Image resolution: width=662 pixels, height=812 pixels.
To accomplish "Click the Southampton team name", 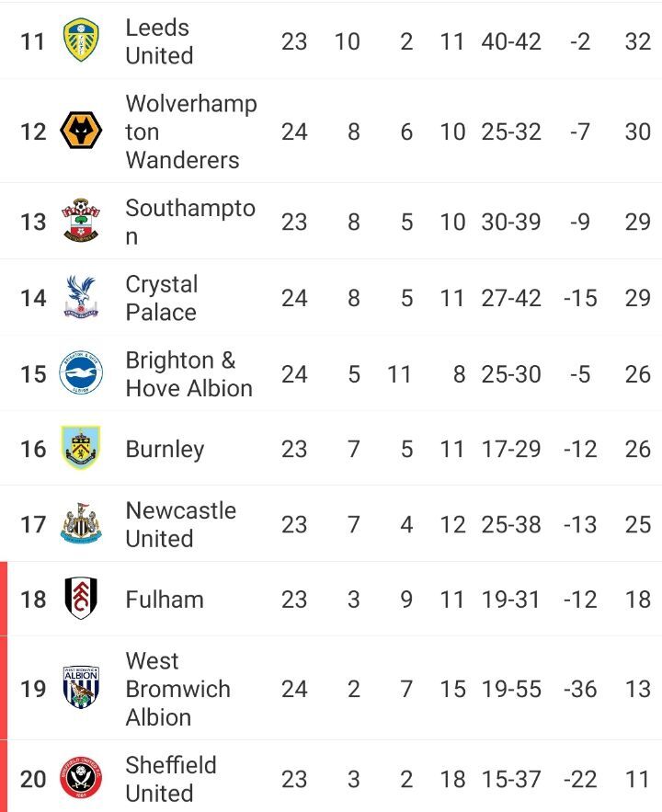I will point(189,222).
